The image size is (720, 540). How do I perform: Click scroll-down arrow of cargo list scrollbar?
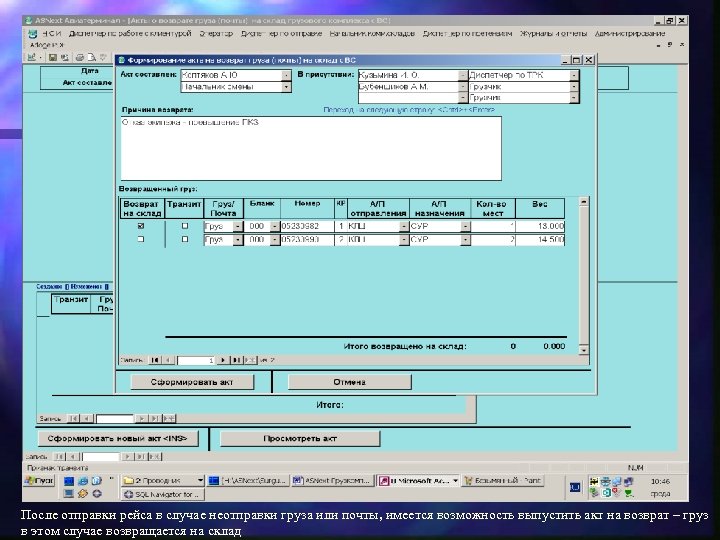[x=584, y=350]
